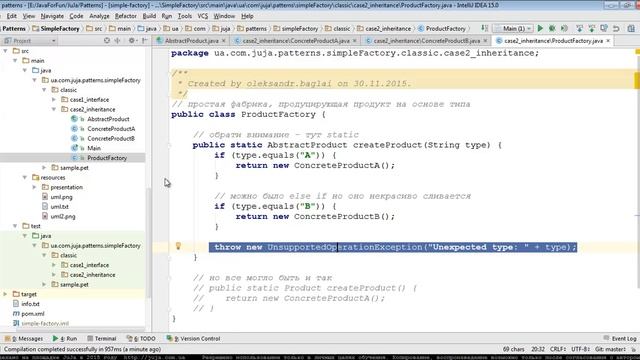Close the ProductFactory.java tab

point(608,41)
